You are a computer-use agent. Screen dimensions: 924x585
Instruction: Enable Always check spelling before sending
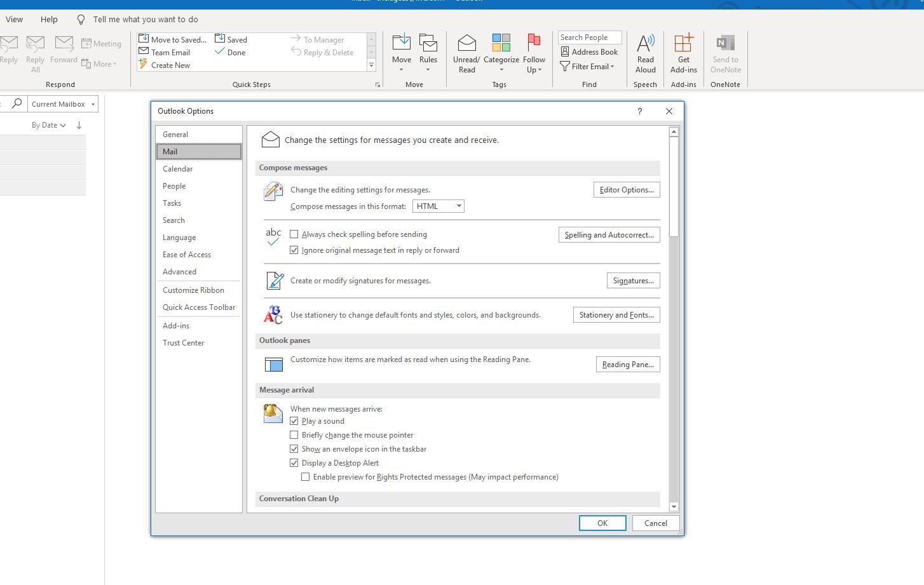[x=294, y=234]
